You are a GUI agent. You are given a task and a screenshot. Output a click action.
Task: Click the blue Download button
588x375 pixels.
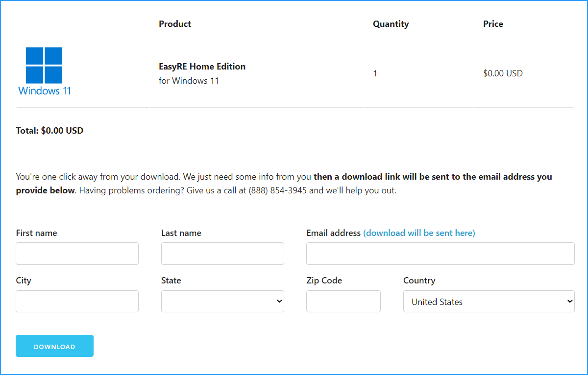point(54,346)
